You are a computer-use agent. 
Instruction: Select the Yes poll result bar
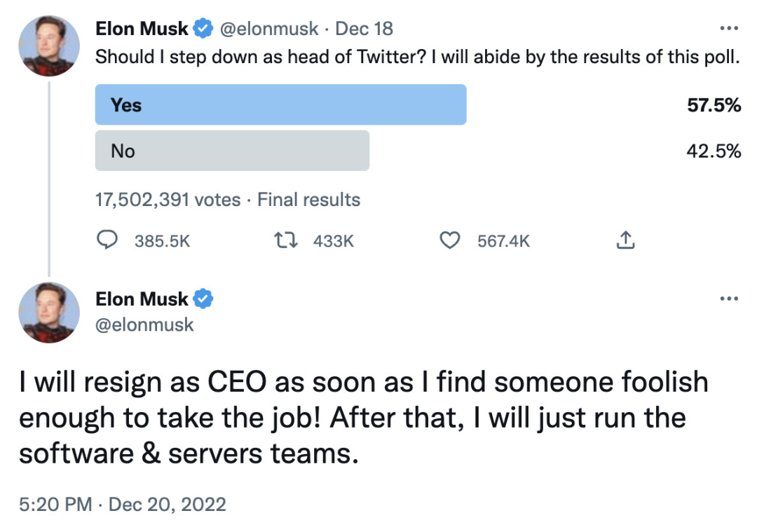(x=280, y=105)
